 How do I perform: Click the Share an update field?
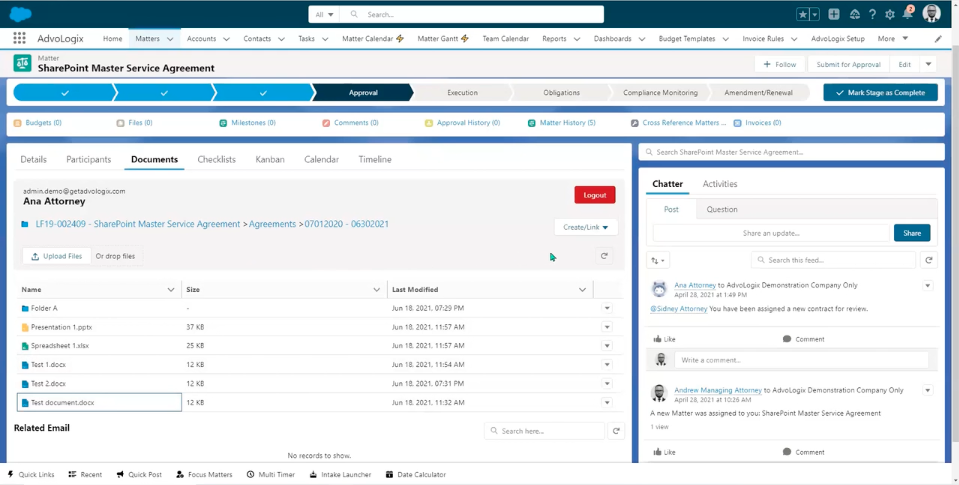tap(771, 233)
